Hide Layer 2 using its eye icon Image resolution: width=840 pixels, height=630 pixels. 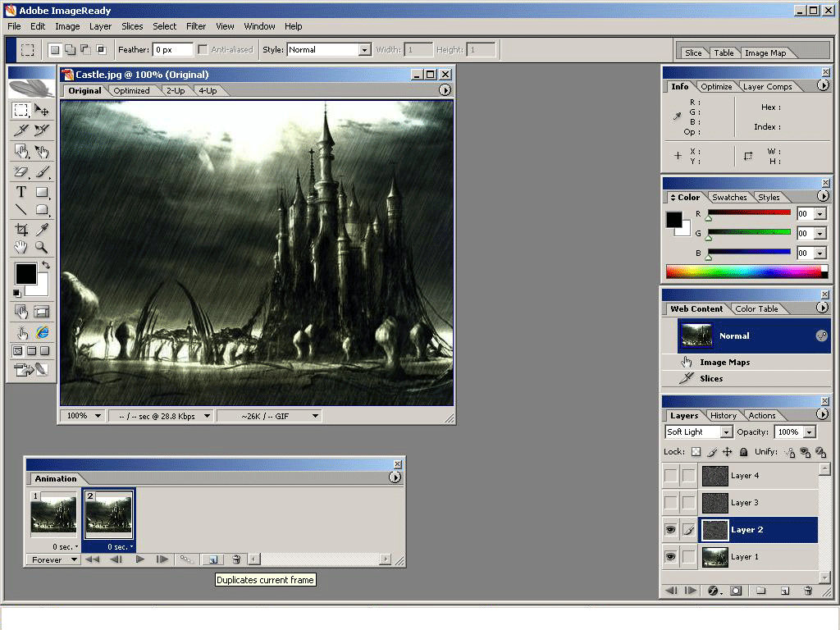(670, 530)
